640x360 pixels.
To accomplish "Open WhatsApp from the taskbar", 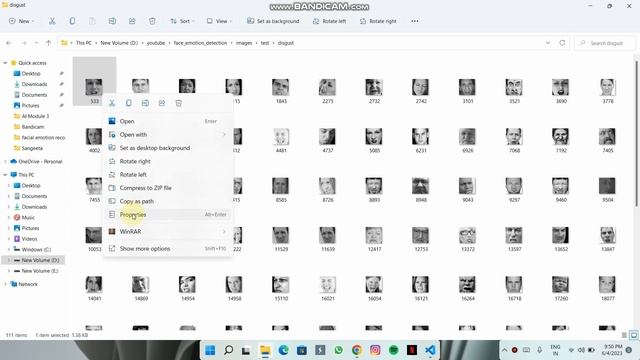I will point(338,350).
